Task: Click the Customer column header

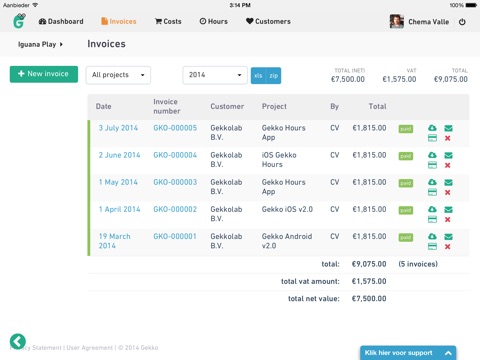Action: [227, 107]
